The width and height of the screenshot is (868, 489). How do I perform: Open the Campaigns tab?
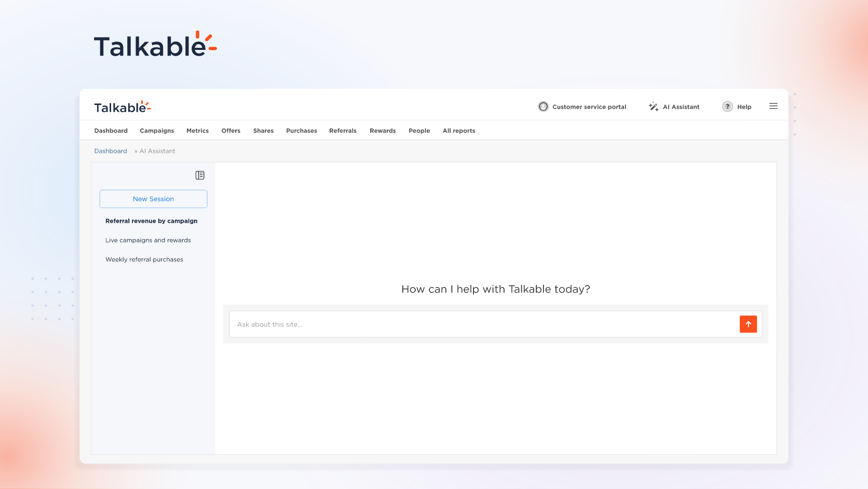157,131
